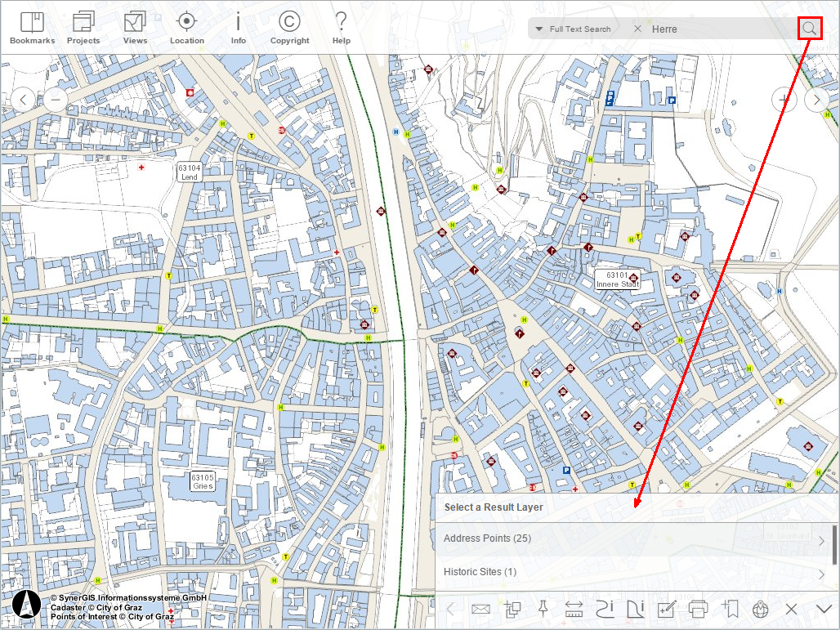The width and height of the screenshot is (840, 630).
Task: Click the envelope email icon
Action: (x=480, y=609)
